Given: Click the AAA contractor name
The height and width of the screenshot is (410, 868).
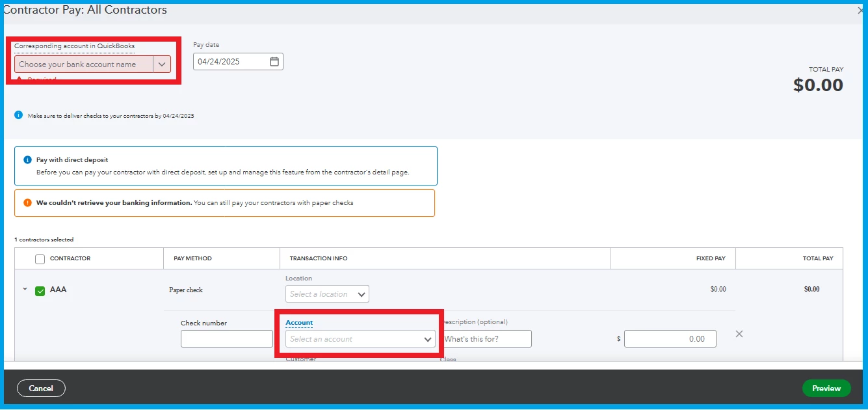Looking at the screenshot, I should [x=59, y=290].
